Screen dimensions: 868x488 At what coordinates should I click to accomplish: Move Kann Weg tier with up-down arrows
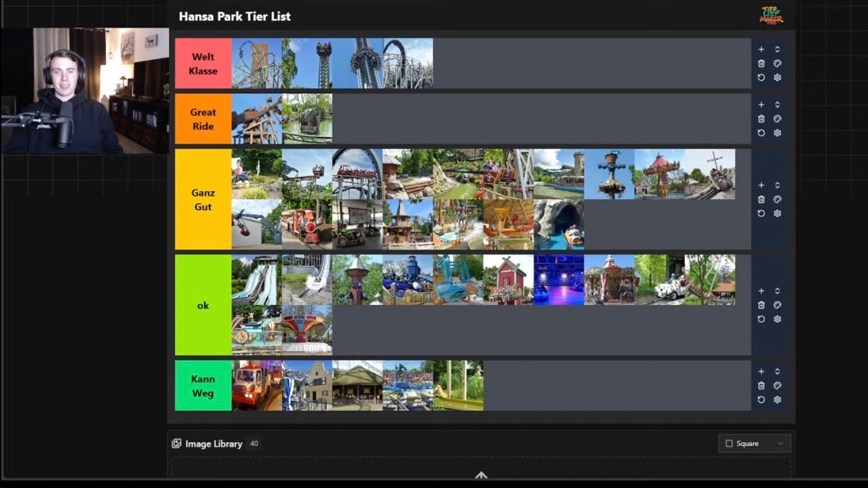(x=777, y=372)
